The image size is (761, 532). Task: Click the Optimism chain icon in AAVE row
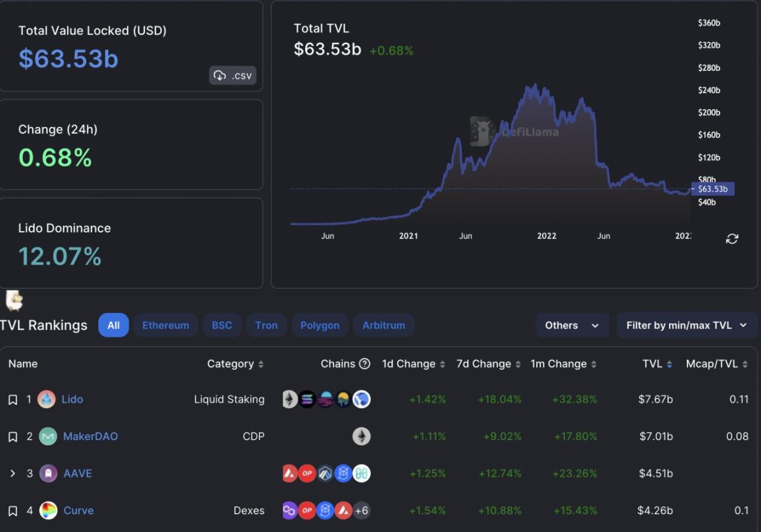[306, 473]
